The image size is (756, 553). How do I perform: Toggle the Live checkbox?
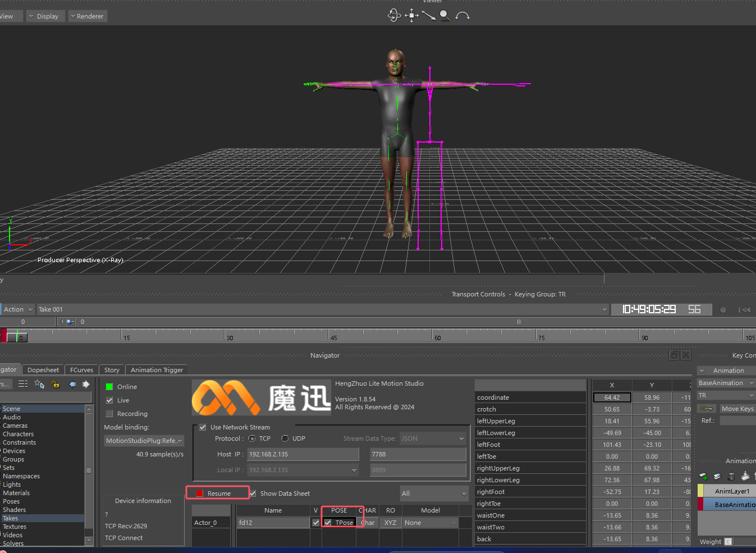[x=109, y=400]
